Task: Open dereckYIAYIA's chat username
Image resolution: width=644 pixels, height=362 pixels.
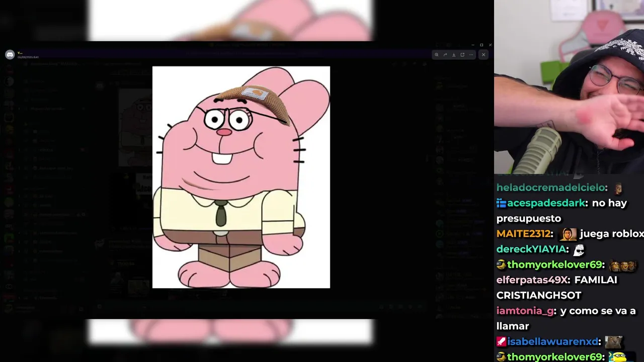Action: [531, 249]
